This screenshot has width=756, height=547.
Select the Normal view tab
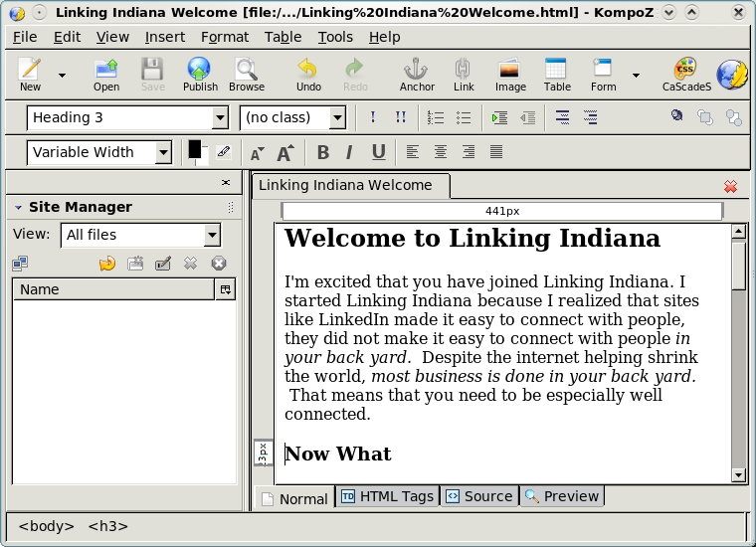(x=294, y=499)
